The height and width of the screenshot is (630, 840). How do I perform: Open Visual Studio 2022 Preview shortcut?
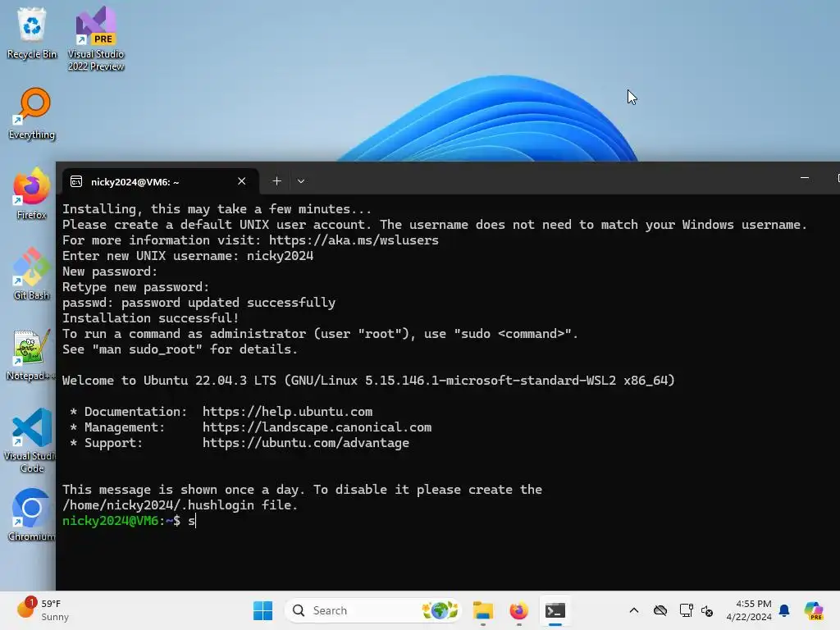coord(96,39)
